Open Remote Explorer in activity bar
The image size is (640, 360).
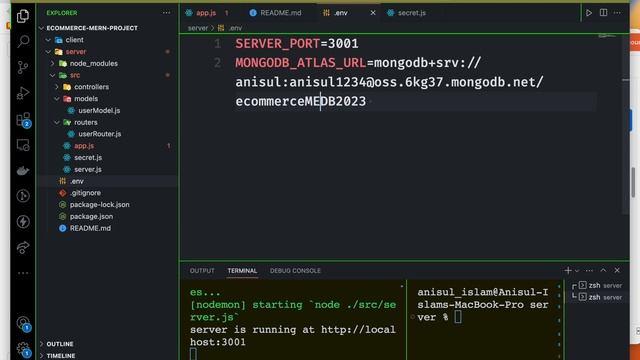(x=23, y=145)
